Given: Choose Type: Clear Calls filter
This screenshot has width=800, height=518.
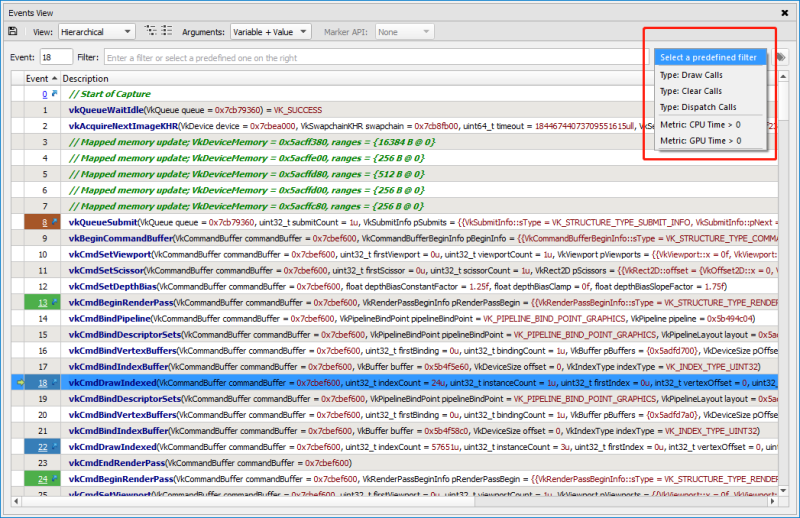Looking at the screenshot, I should click(710, 91).
